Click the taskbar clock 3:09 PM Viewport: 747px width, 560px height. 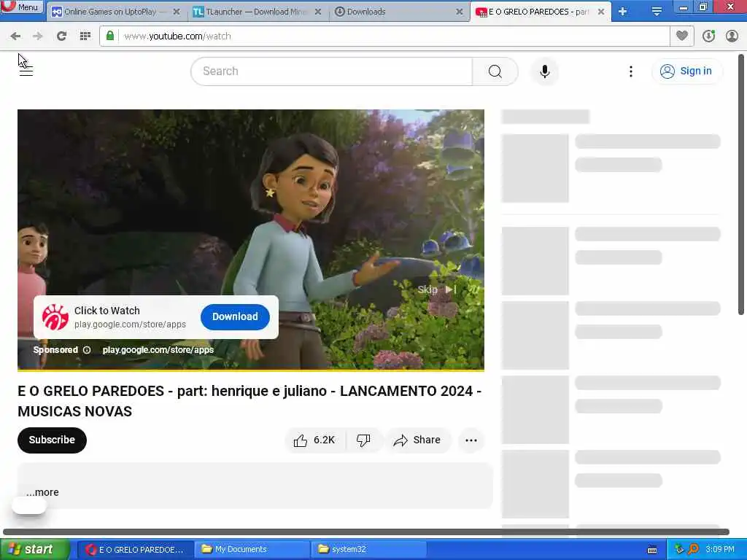(720, 550)
